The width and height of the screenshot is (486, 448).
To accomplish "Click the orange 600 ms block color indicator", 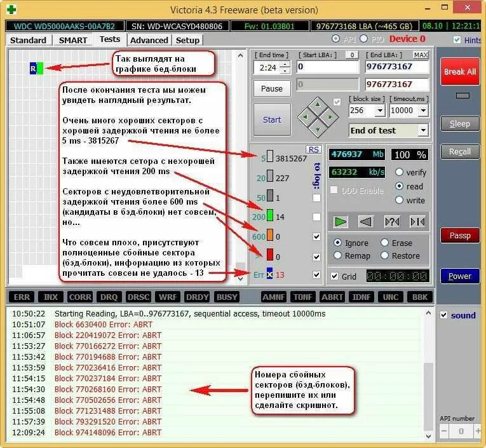I will [269, 235].
